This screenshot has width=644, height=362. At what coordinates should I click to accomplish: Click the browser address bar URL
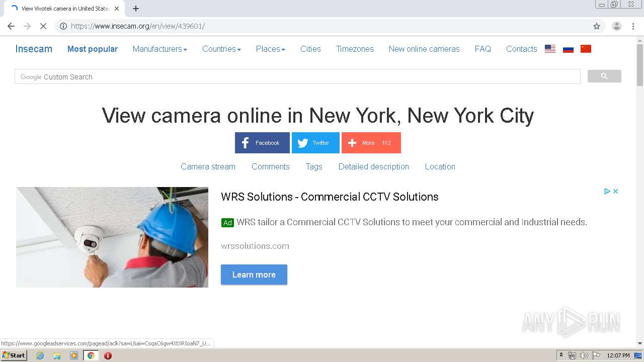pyautogui.click(x=138, y=26)
